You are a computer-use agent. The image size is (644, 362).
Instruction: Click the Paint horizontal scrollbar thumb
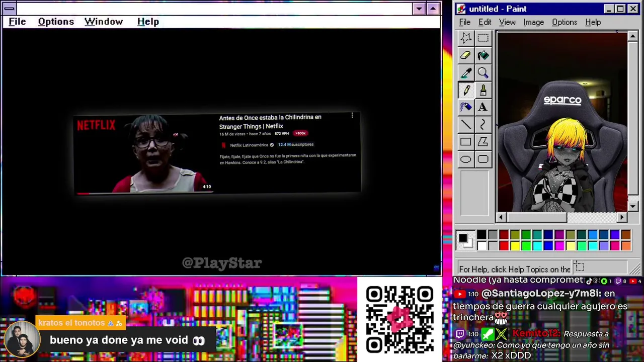pos(536,217)
